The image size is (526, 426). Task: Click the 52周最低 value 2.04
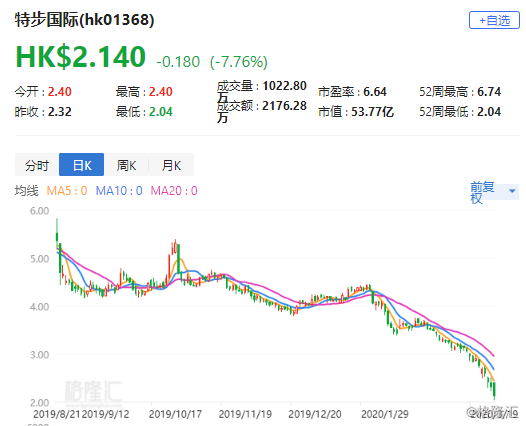tap(489, 112)
